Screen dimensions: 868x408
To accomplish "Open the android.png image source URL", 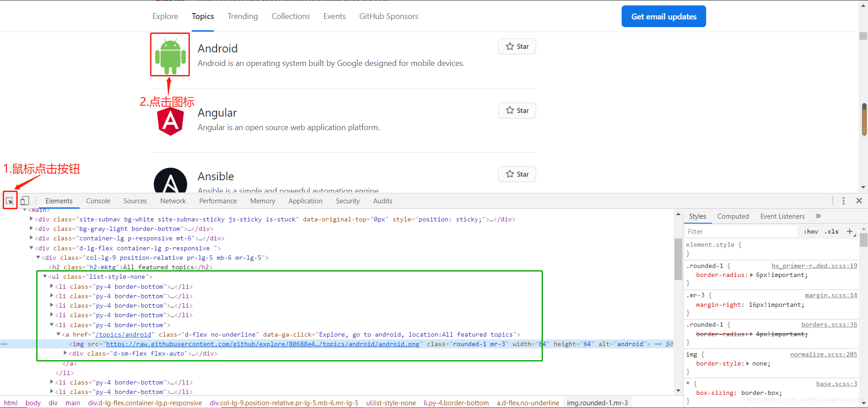I will pyautogui.click(x=263, y=344).
